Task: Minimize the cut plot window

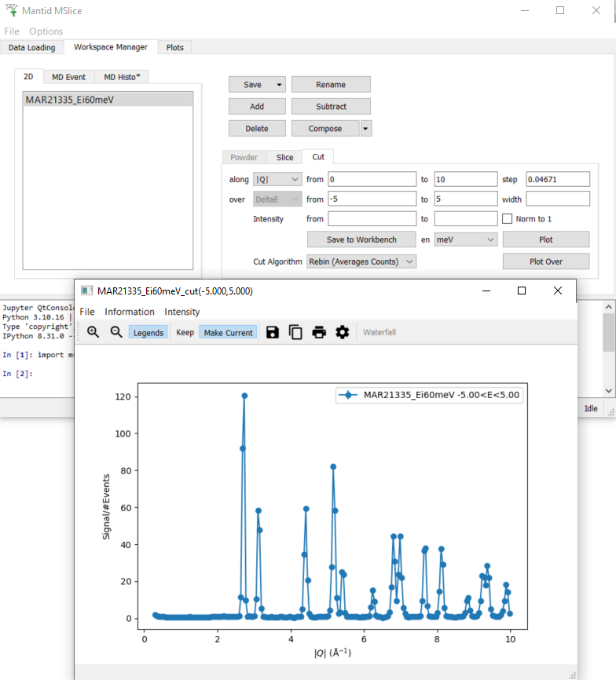Action: (x=486, y=291)
